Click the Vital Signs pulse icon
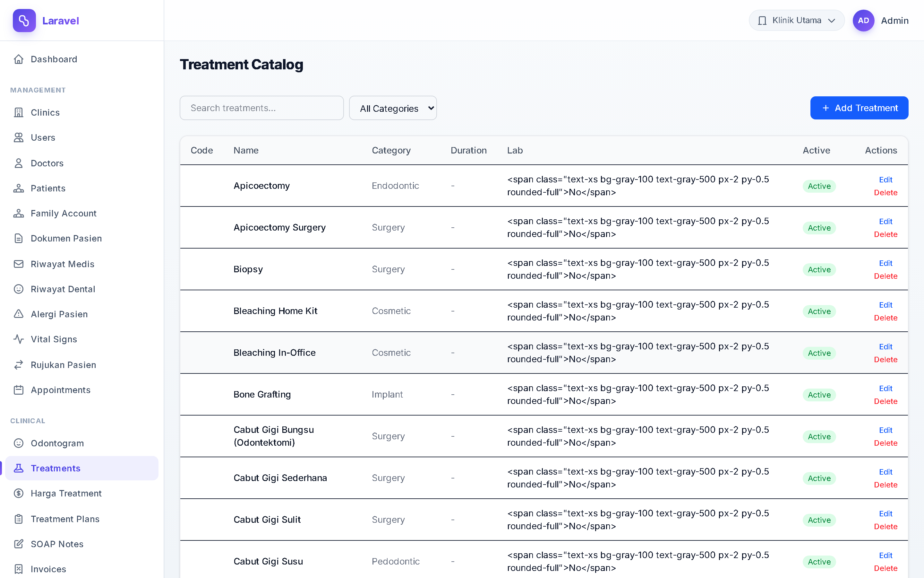 point(19,339)
